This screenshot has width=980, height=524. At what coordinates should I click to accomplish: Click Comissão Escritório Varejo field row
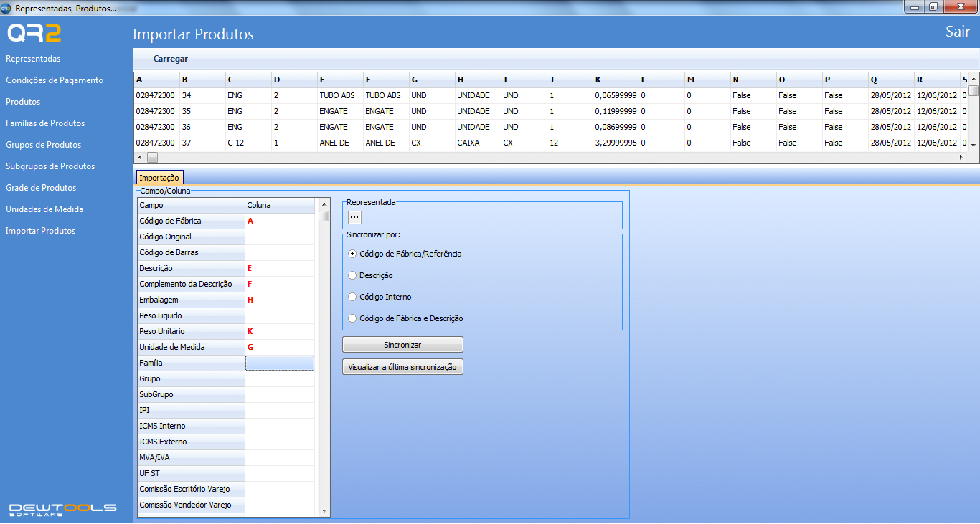click(191, 489)
